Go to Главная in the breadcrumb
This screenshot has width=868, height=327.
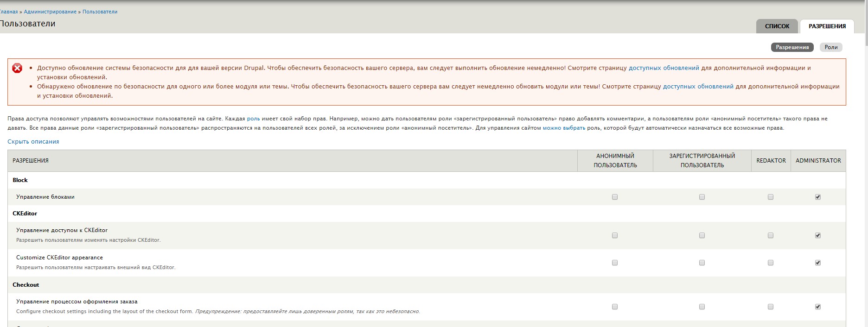pos(8,12)
